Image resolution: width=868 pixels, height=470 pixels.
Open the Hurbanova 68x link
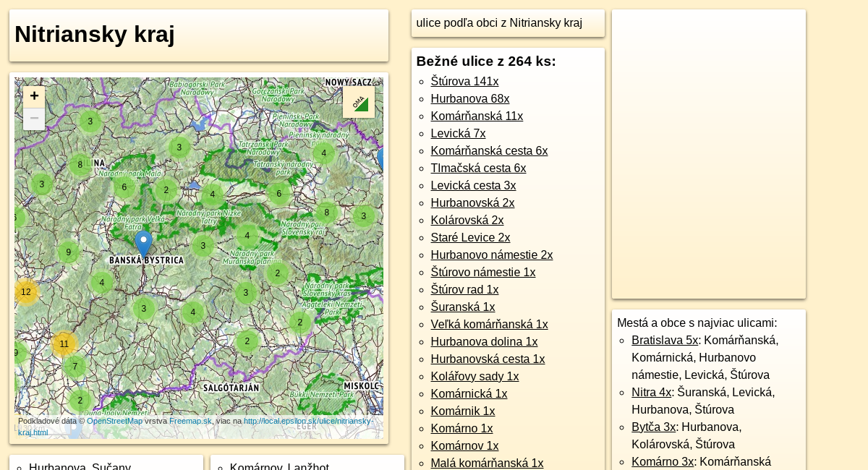pyautogui.click(x=469, y=98)
